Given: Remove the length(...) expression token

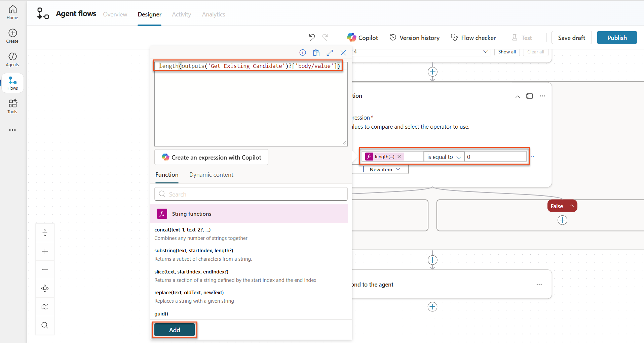Looking at the screenshot, I should click(x=399, y=157).
